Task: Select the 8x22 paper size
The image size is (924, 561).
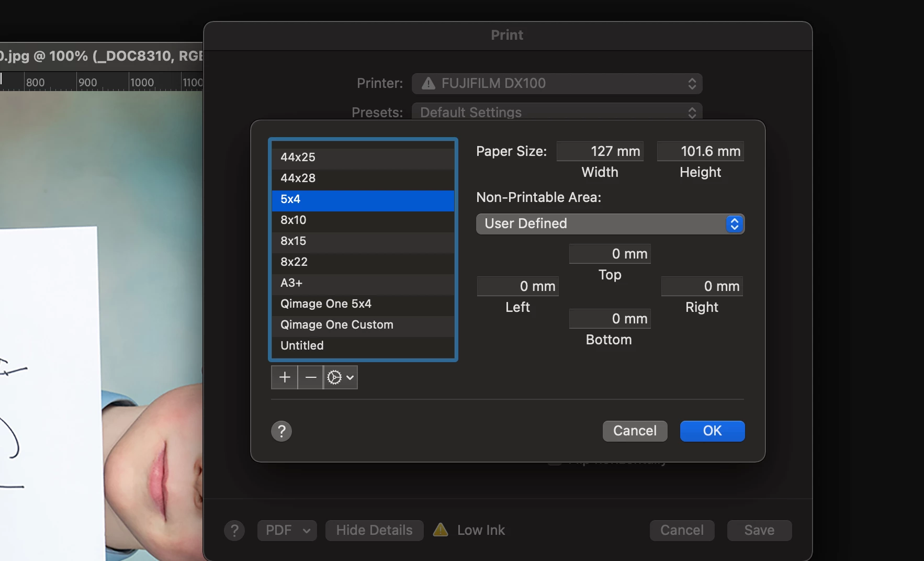Action: [x=363, y=262]
